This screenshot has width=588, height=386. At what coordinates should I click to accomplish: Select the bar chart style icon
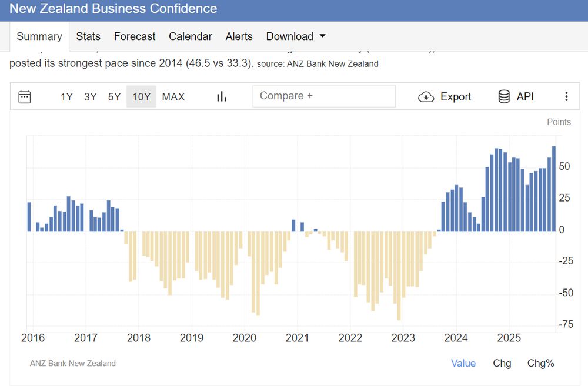(221, 96)
